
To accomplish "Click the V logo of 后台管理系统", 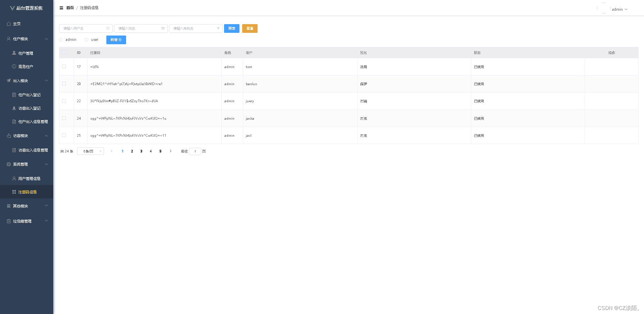I will click(12, 8).
